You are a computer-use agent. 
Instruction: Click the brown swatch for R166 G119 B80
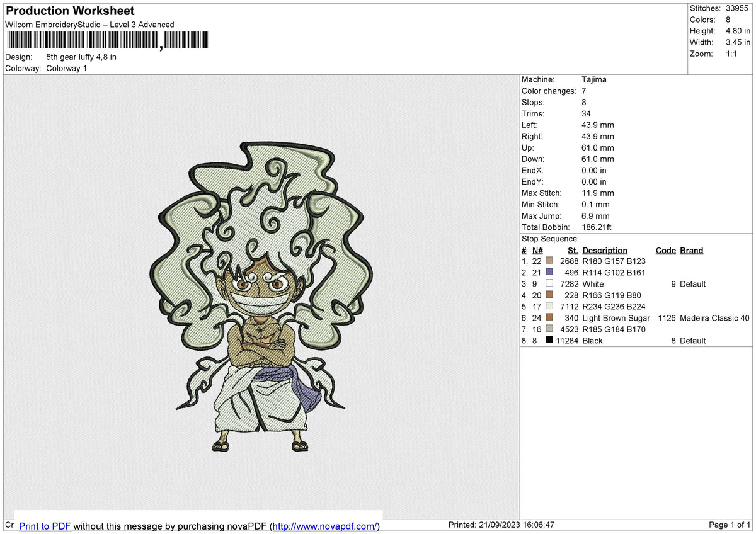click(549, 295)
